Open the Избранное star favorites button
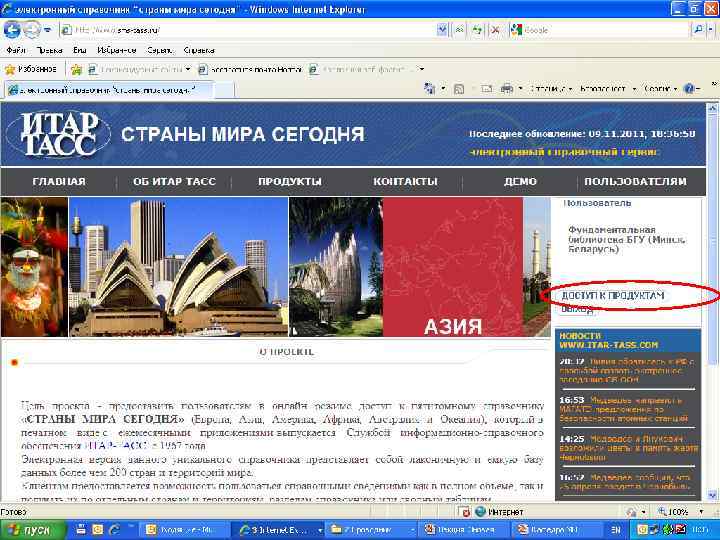720x540 pixels. pos(30,69)
